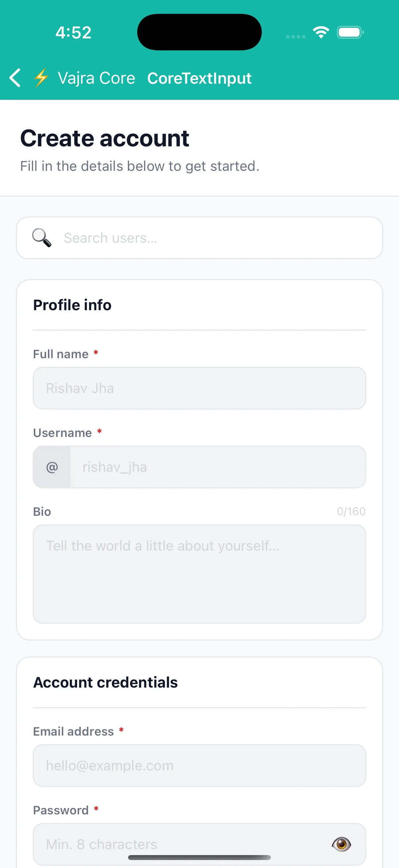Tap the Account credentials section header
Viewport: 399px width, 868px height.
click(106, 682)
